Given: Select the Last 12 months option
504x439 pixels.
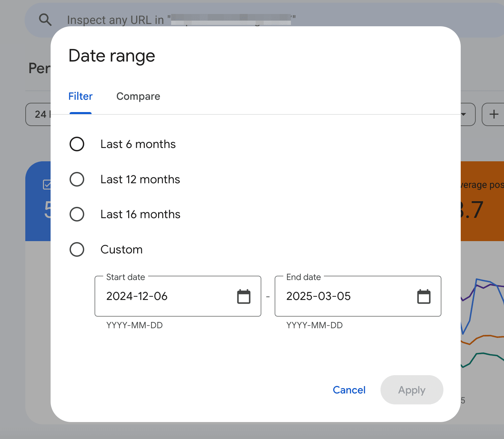Looking at the screenshot, I should 77,179.
